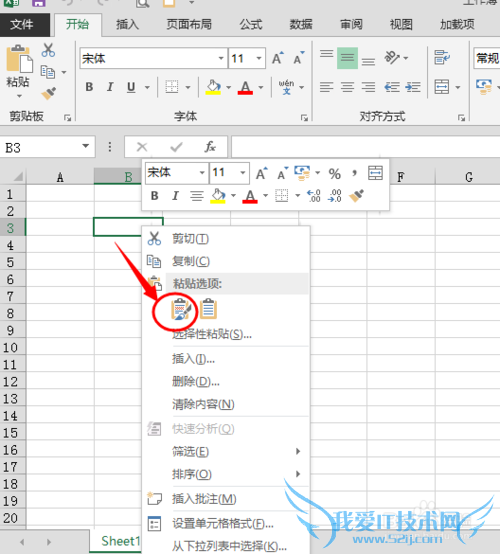The width and height of the screenshot is (500, 554).
Task: Open fill color dropdown arrow in ribbon
Action: [x=228, y=87]
